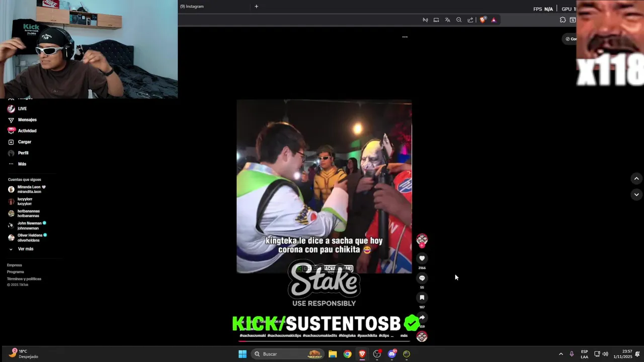The height and width of the screenshot is (362, 644).
Task: Go to previous video up arrow
Action: [636, 178]
